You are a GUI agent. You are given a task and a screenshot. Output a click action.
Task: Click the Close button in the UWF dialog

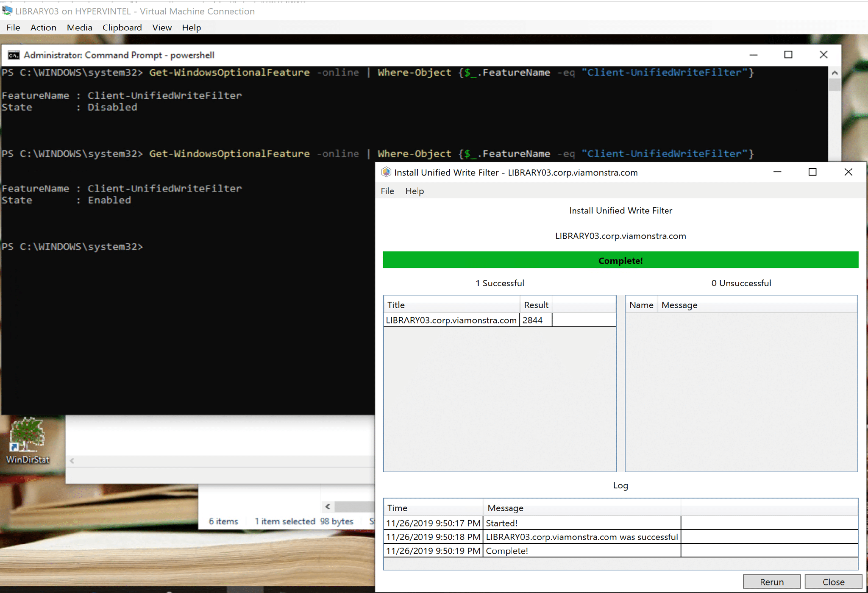point(833,581)
